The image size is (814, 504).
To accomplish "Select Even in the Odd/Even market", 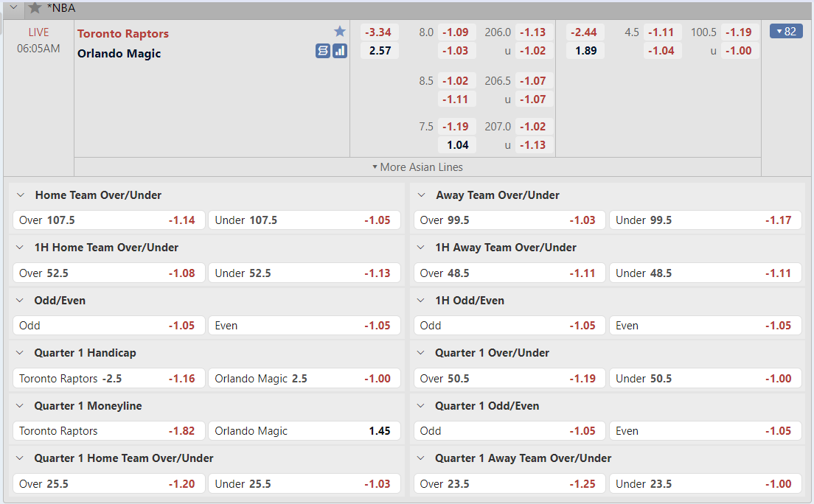I will (x=304, y=326).
